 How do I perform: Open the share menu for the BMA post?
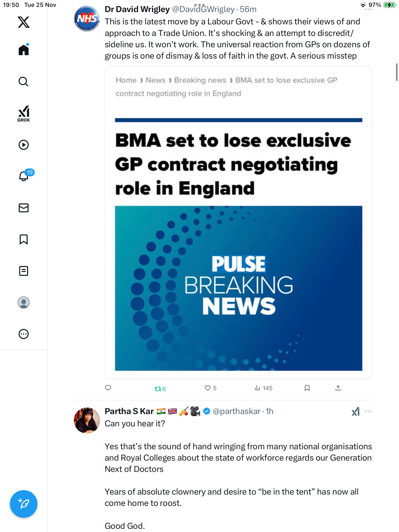(338, 388)
